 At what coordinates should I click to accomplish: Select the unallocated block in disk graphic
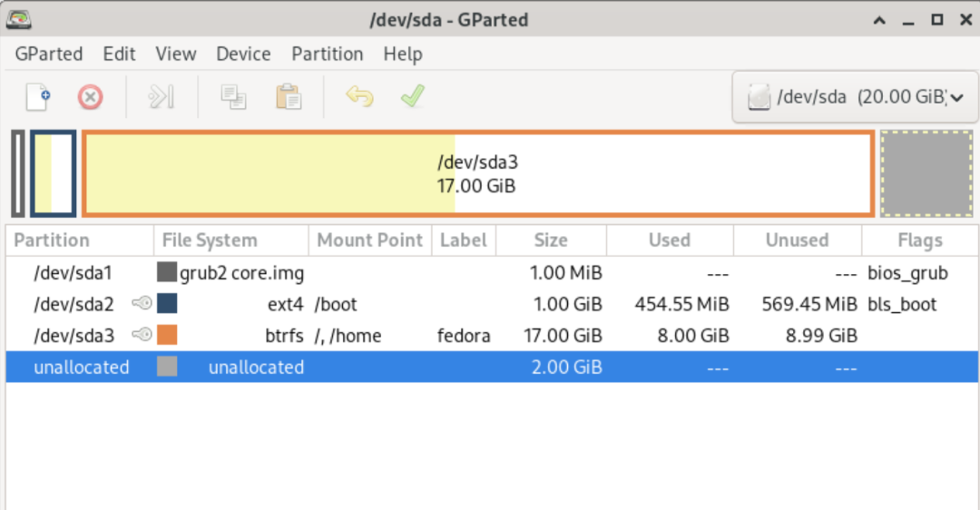point(926,174)
